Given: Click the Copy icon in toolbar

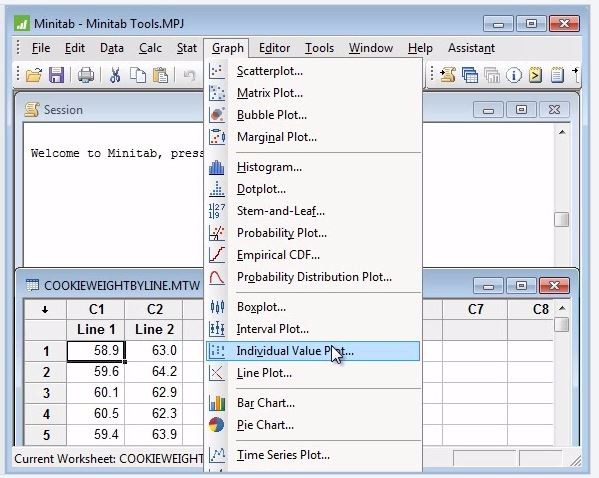Looking at the screenshot, I should (138, 75).
